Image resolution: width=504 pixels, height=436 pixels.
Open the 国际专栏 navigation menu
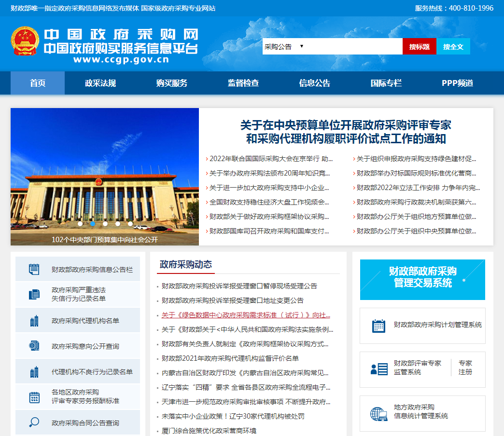click(386, 83)
